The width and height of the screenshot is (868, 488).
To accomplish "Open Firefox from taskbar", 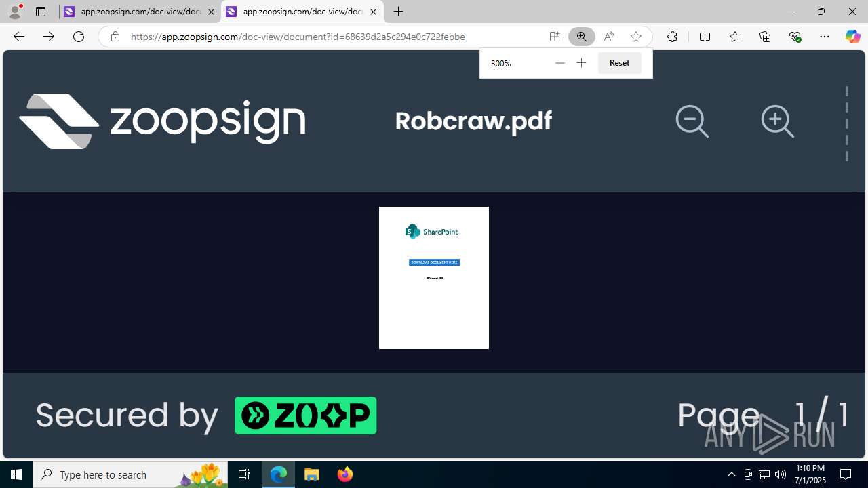I will click(x=344, y=474).
